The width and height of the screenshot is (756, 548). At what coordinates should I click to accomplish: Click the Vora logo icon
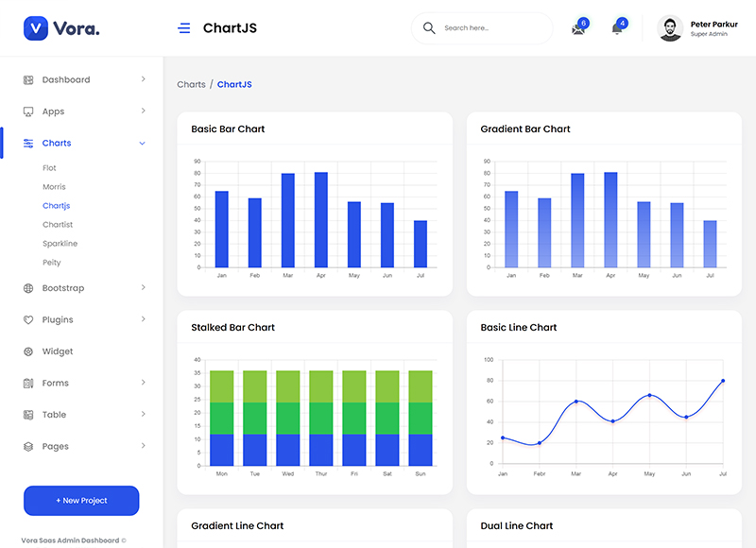pyautogui.click(x=36, y=28)
